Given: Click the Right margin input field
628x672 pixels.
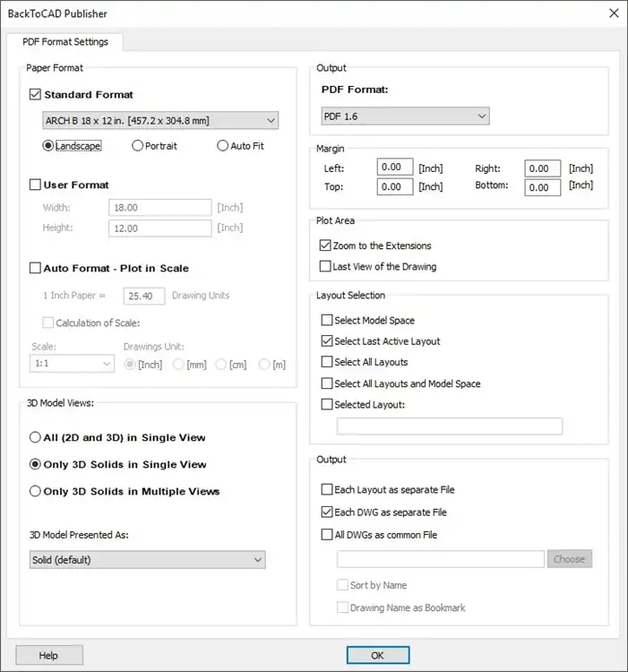Looking at the screenshot, I should click(543, 168).
